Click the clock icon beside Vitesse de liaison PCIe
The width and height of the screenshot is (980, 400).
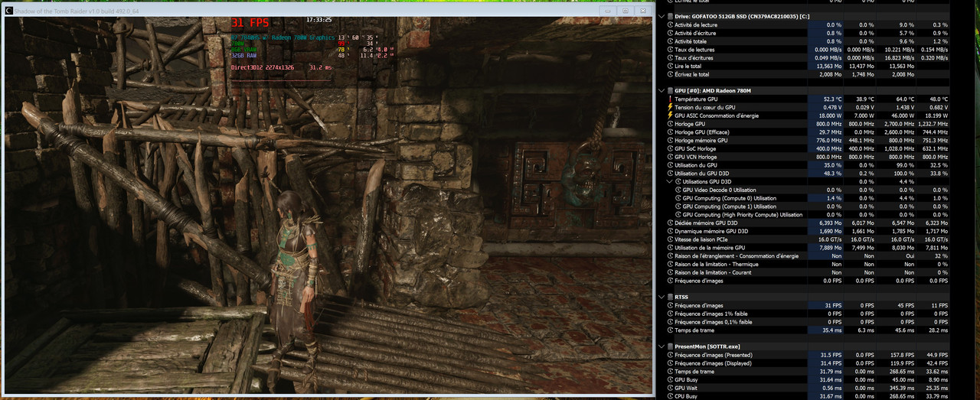tap(671, 239)
